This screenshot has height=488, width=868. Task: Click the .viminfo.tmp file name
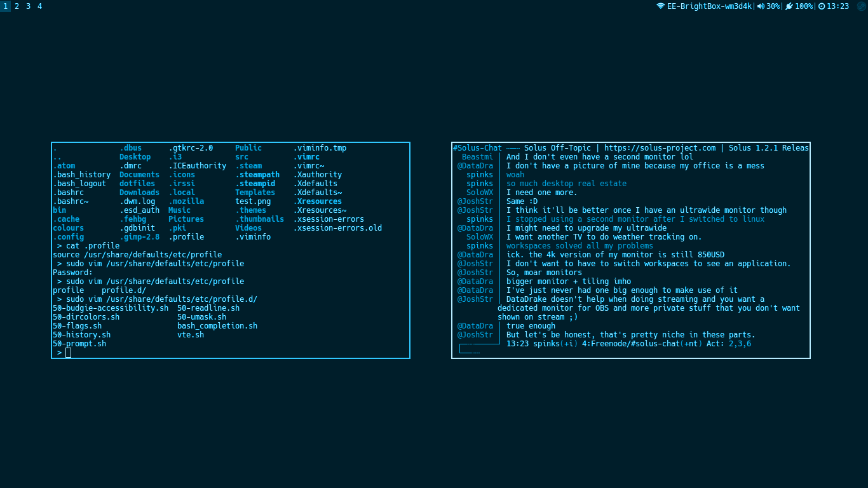click(320, 148)
